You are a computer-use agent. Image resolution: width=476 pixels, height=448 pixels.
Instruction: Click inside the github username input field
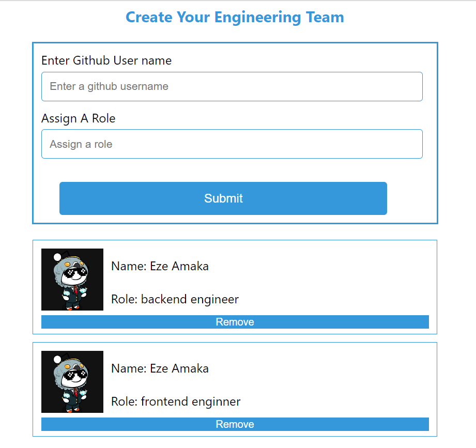232,86
